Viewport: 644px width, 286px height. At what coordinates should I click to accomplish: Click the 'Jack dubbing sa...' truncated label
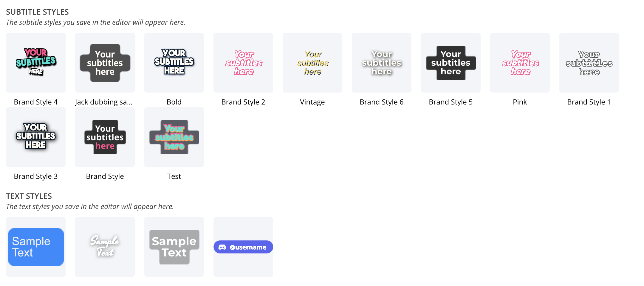(x=104, y=102)
